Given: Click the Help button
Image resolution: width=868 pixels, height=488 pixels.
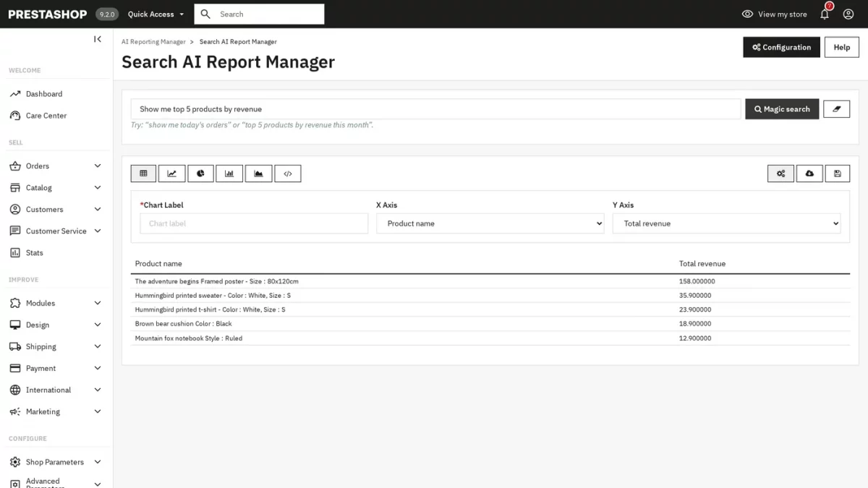Looking at the screenshot, I should [841, 47].
